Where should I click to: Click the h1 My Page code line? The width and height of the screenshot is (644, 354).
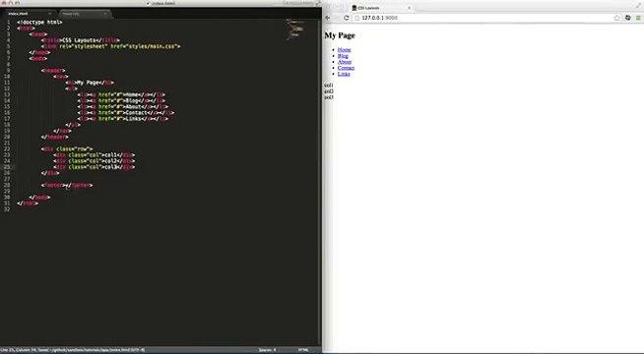90,83
